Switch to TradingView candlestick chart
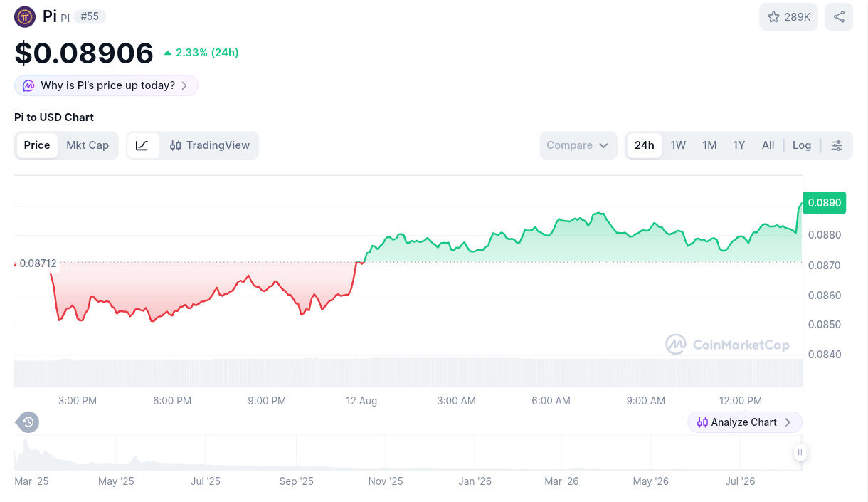The width and height of the screenshot is (868, 502). coord(210,145)
